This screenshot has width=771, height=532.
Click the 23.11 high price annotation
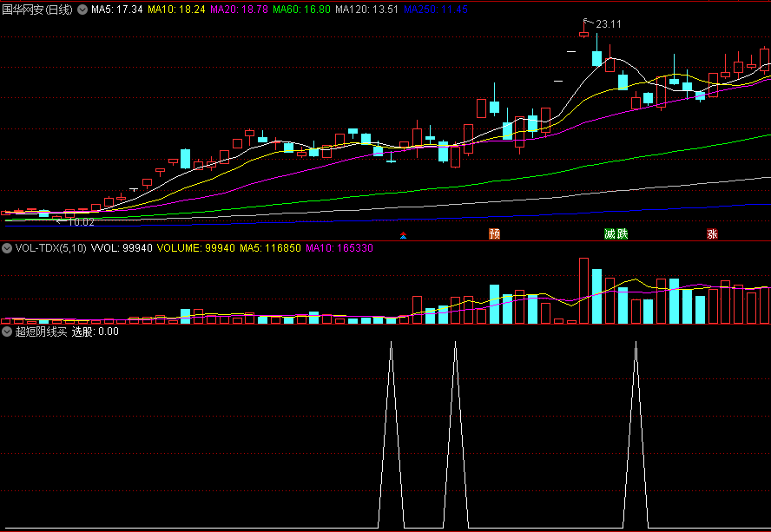(609, 24)
